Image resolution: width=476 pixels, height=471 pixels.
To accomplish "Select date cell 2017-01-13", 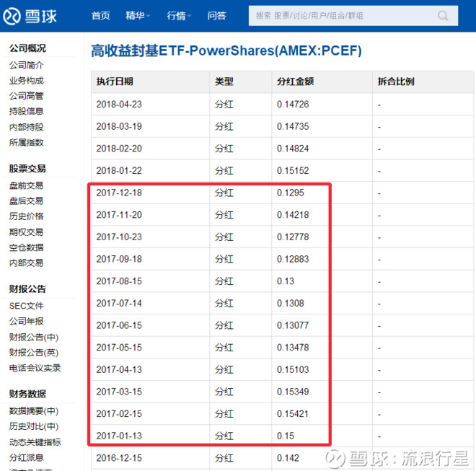I will pyautogui.click(x=119, y=436).
